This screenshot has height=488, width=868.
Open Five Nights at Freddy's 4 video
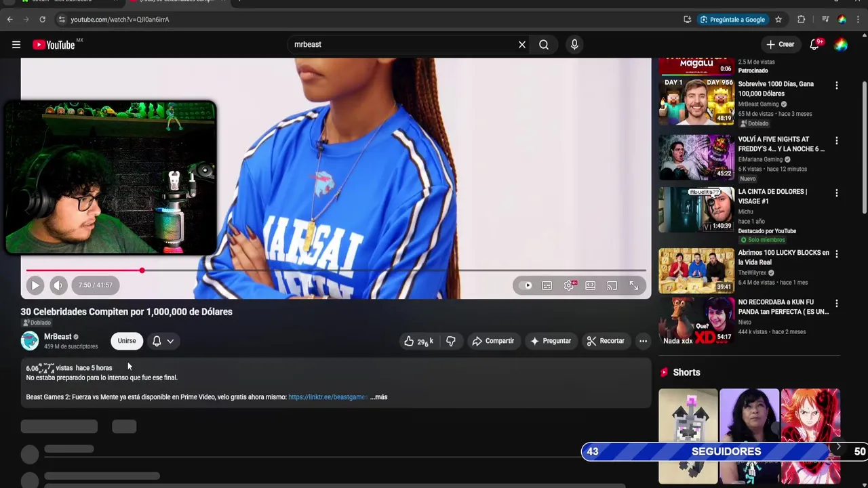click(x=696, y=157)
